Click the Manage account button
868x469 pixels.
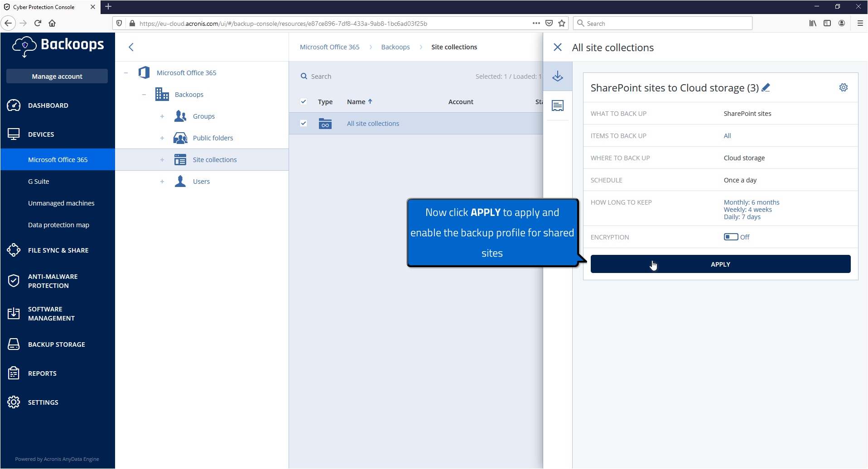(57, 76)
